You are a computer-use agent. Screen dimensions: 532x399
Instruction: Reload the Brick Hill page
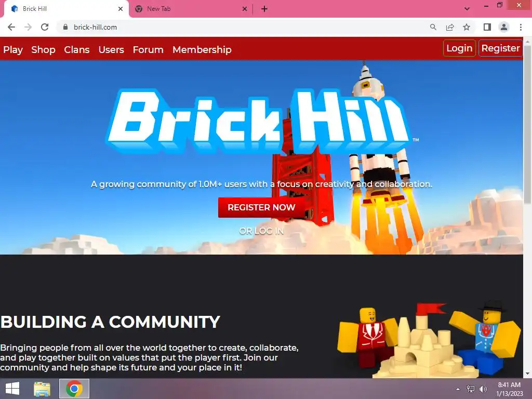coord(45,27)
